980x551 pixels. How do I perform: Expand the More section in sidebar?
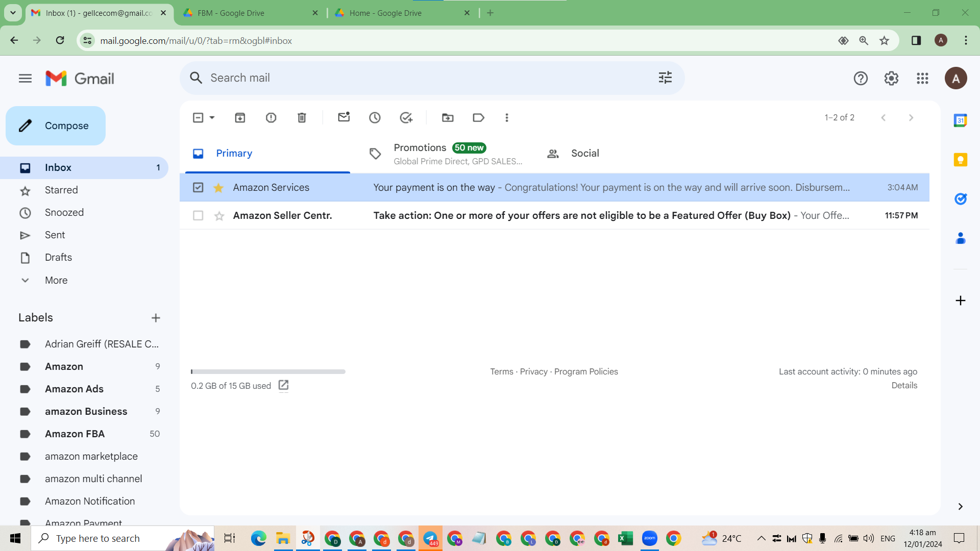(56, 280)
